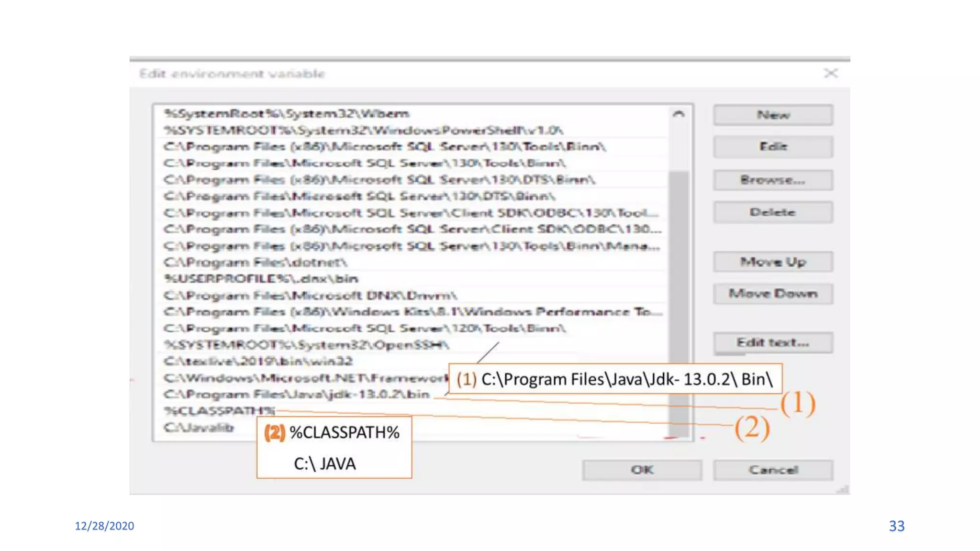This screenshot has width=980, height=551.
Task: Click the scrollbar up arrow
Action: coord(678,114)
